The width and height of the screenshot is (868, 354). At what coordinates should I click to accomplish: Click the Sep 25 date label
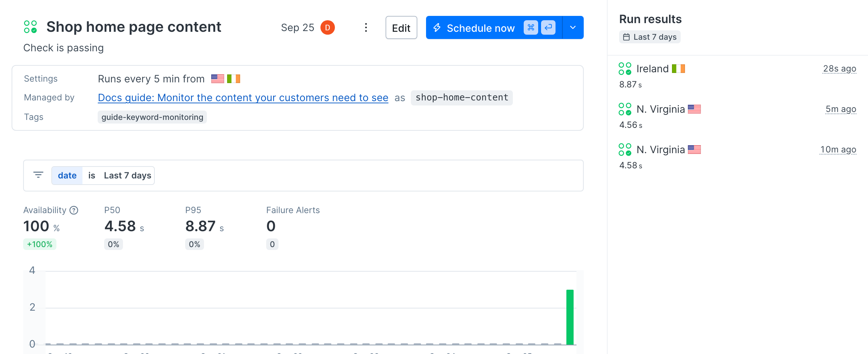coord(298,27)
